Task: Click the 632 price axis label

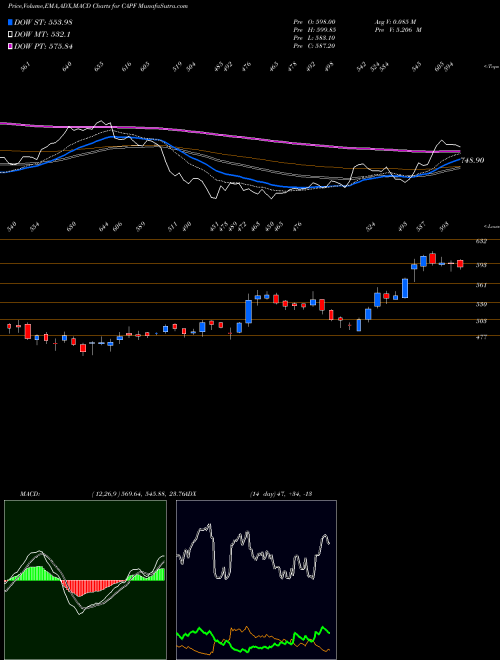Action: tap(481, 242)
